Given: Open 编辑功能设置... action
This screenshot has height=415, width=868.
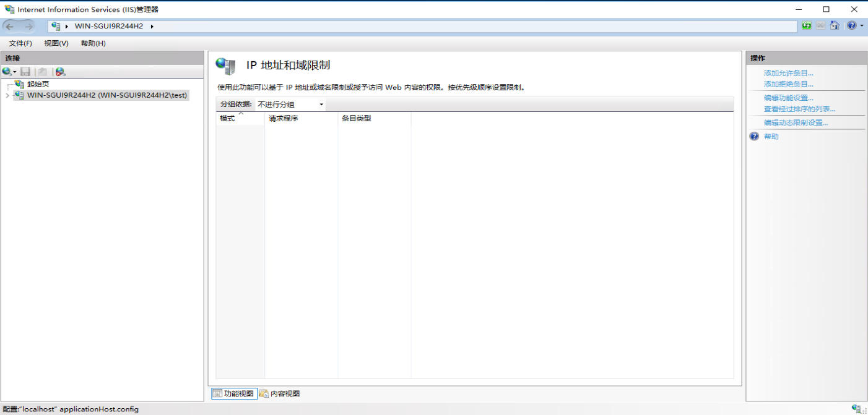Looking at the screenshot, I should (788, 98).
